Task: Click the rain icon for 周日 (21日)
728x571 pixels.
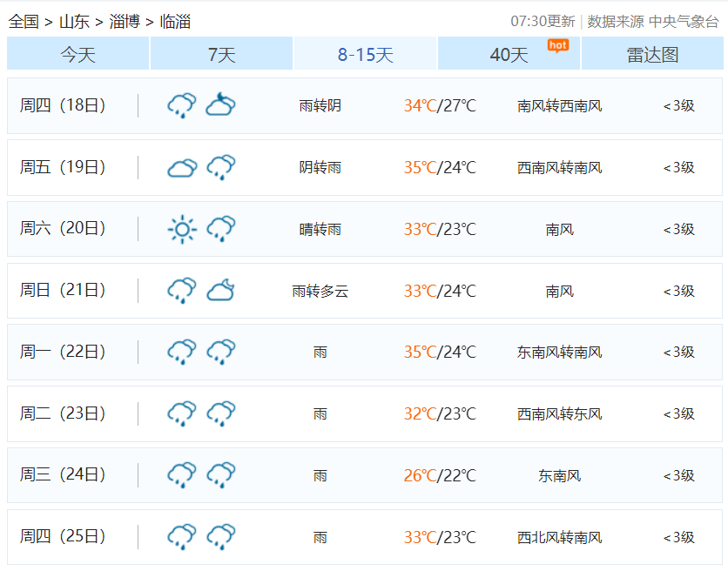Action: (x=181, y=291)
